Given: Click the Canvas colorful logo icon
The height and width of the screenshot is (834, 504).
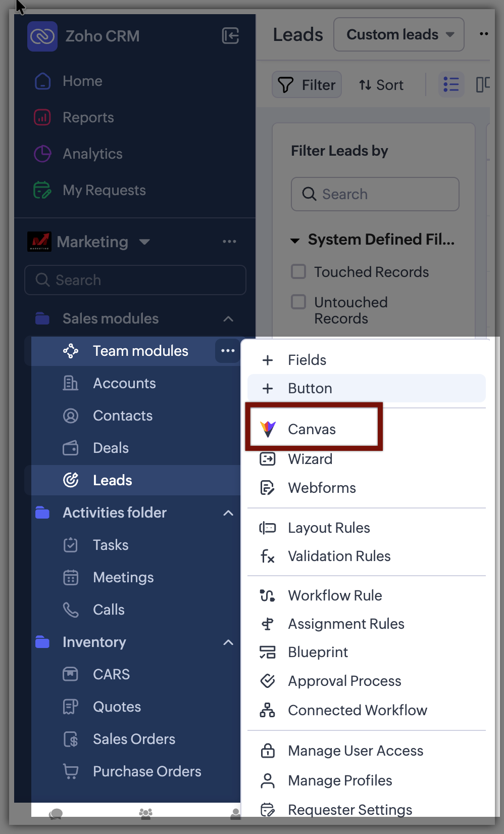Looking at the screenshot, I should [268, 429].
